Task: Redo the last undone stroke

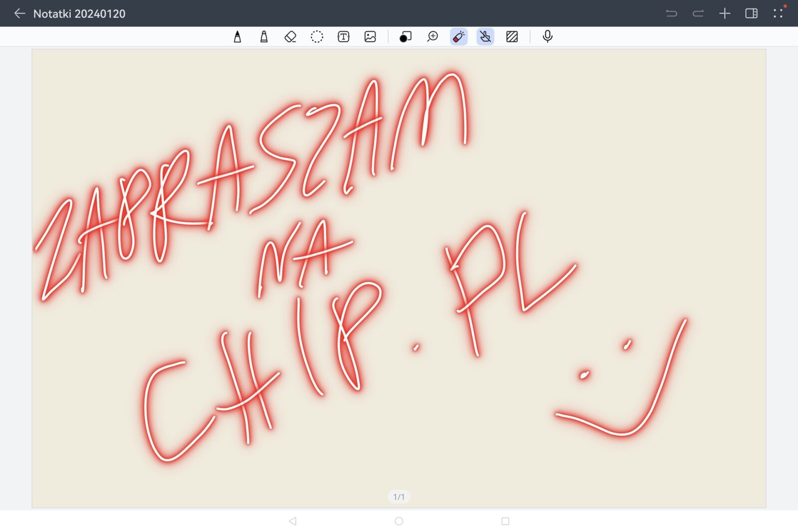Action: tap(698, 13)
